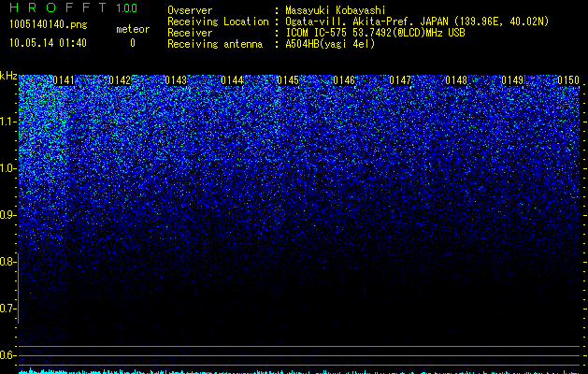The image size is (588, 374).
Task: Click the Ogata-vill. Akita-Pref. JAPAN location text
Action: (417, 22)
